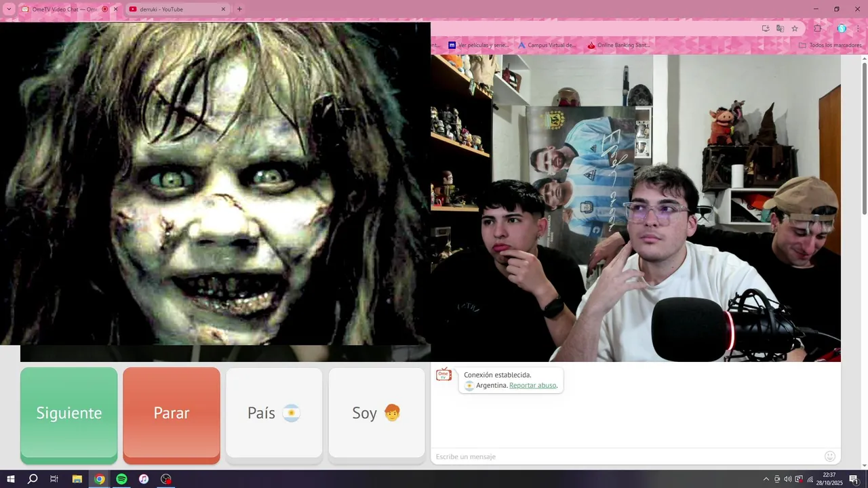Switch to the OmeTV Video Chat tab
Image resolution: width=868 pixels, height=488 pixels.
point(64,9)
